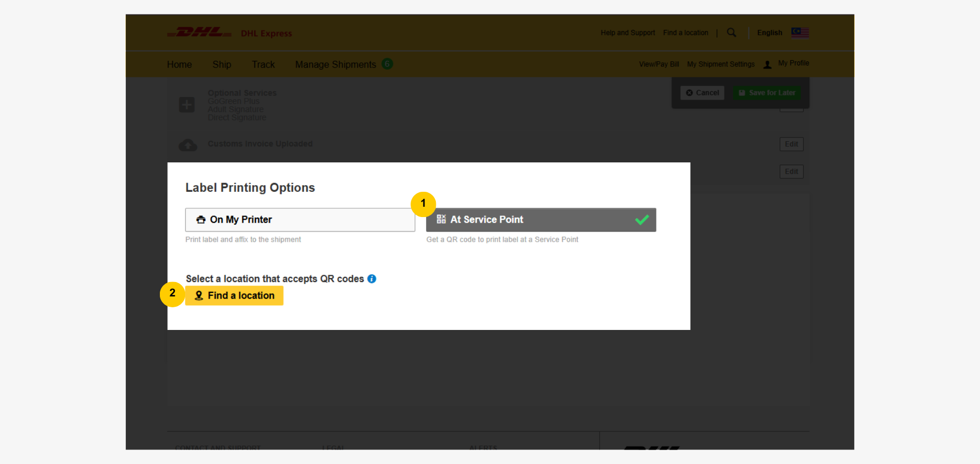The width and height of the screenshot is (980, 464).
Task: Click the lowest Edit button on the right
Action: (x=791, y=172)
